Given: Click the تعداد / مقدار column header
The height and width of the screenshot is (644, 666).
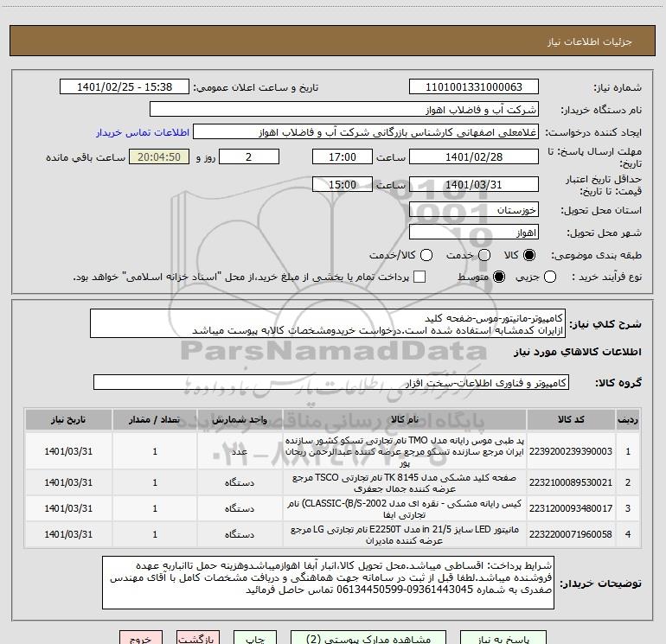Looking at the screenshot, I should 155,420.
